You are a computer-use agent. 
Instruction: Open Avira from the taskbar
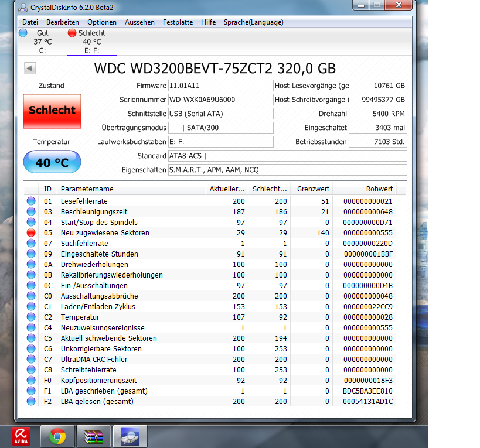[21, 436]
